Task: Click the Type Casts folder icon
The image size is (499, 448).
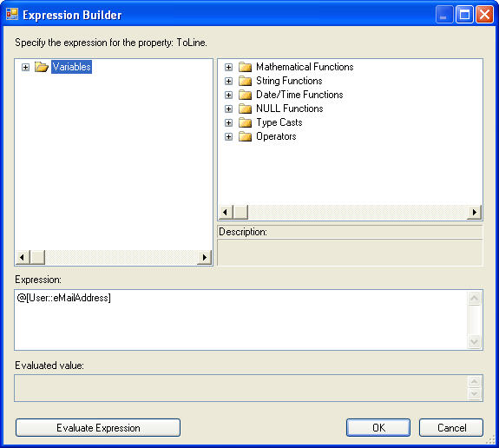Action: click(x=245, y=122)
